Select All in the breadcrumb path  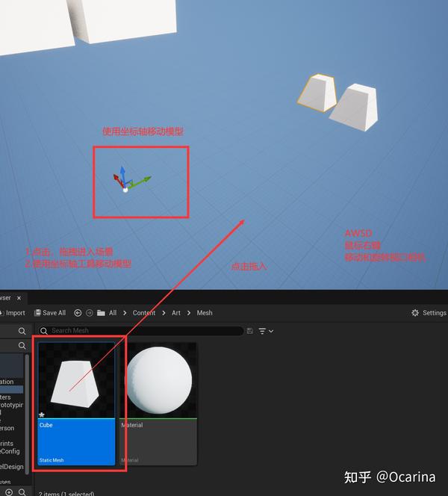click(x=113, y=313)
